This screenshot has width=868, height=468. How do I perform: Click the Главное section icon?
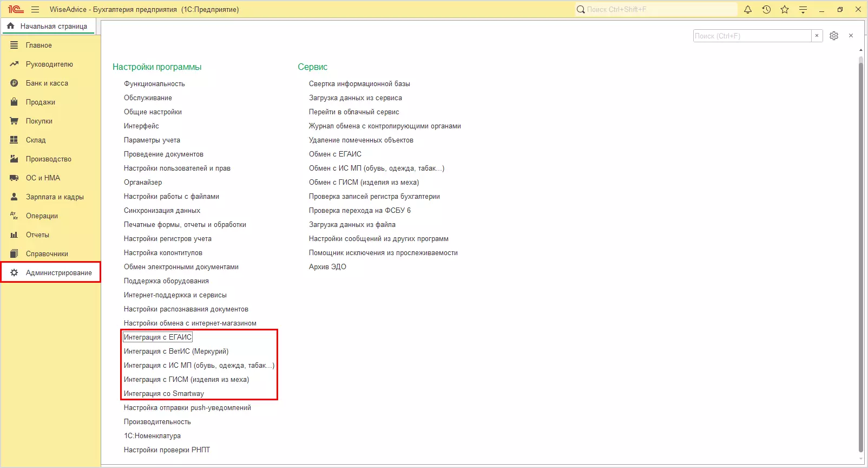tap(14, 45)
